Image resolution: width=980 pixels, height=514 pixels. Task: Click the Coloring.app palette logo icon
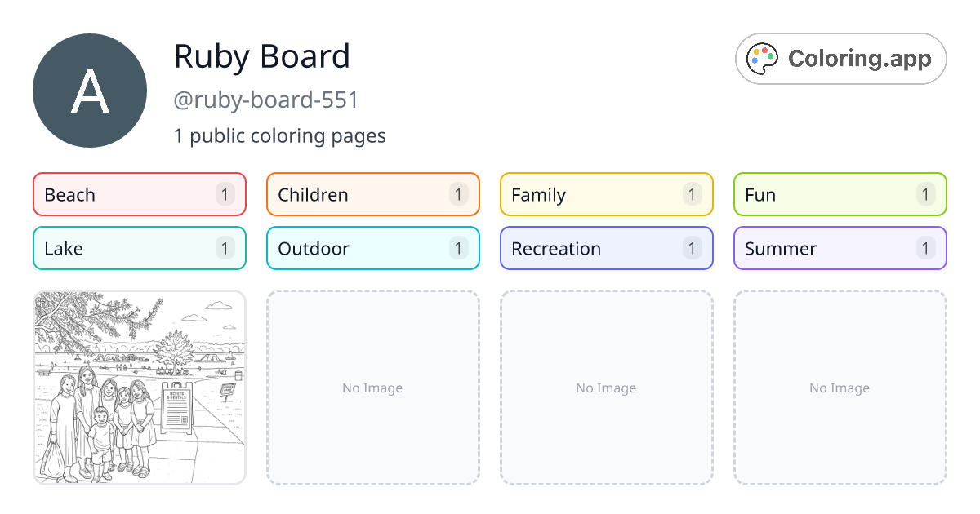coord(762,58)
